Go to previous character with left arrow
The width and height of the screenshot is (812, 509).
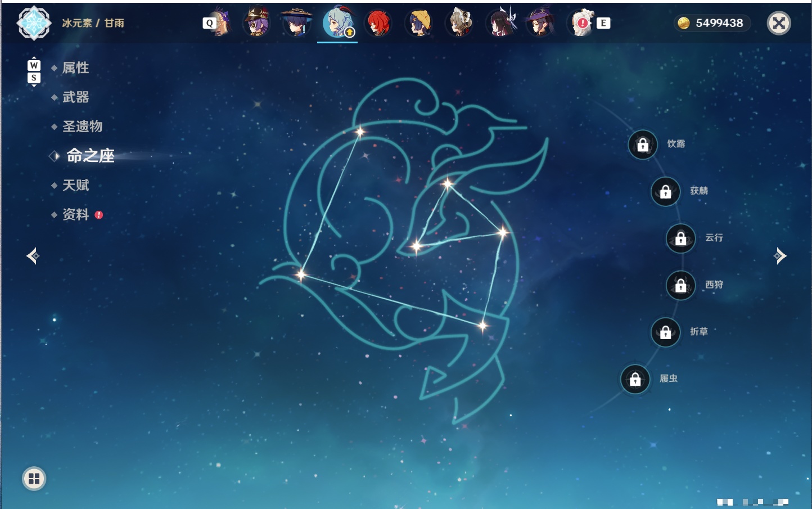(33, 256)
